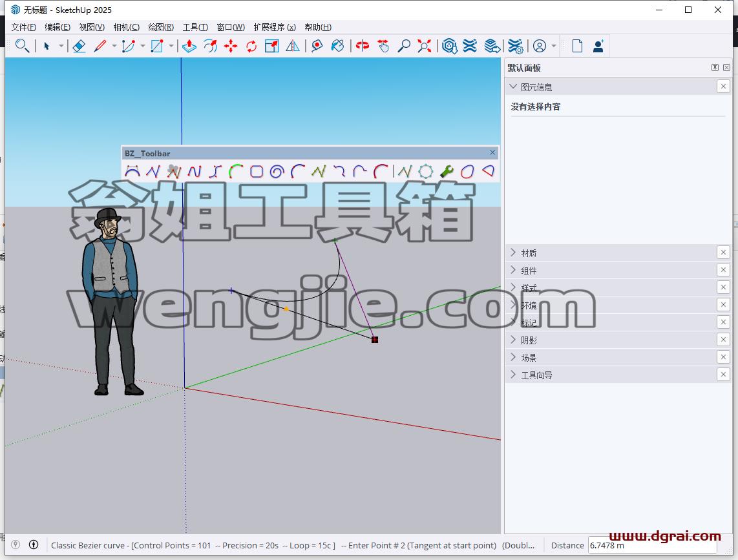Viewport: 738px width, 560px height.
Task: Click the Distance measurement input field
Action: [x=653, y=545]
